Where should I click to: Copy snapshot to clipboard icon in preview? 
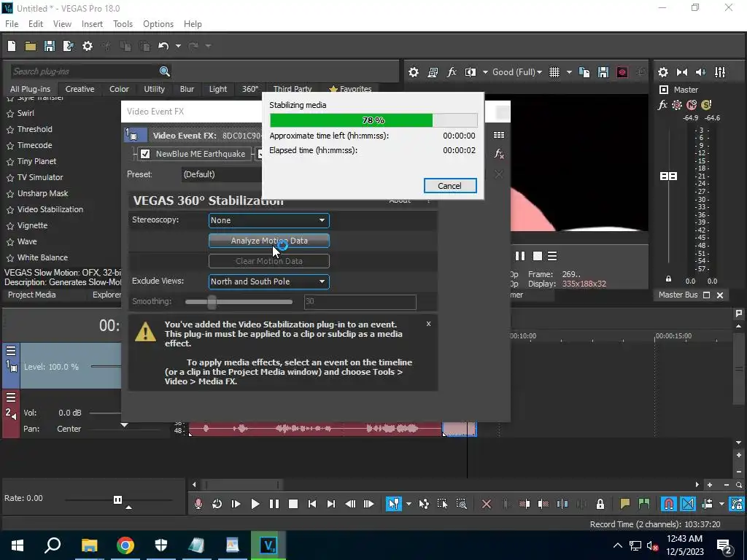[584, 72]
